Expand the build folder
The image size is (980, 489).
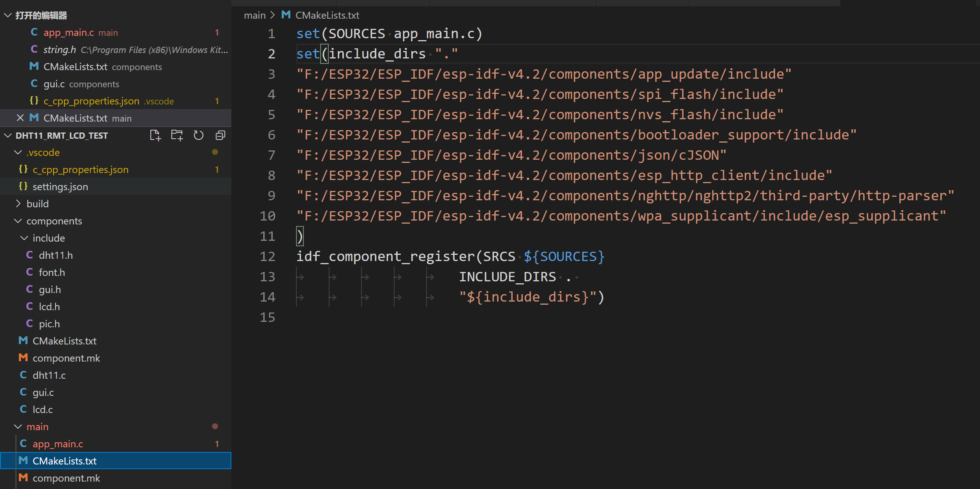[18, 204]
